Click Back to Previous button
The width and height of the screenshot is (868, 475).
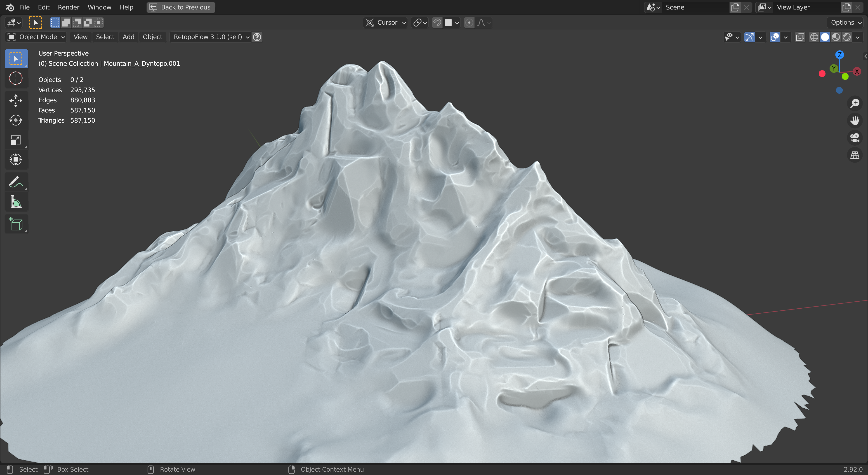click(x=181, y=7)
